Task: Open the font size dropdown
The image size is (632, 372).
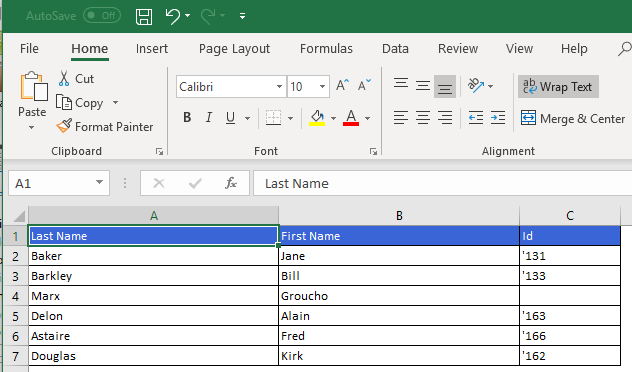Action: [322, 87]
